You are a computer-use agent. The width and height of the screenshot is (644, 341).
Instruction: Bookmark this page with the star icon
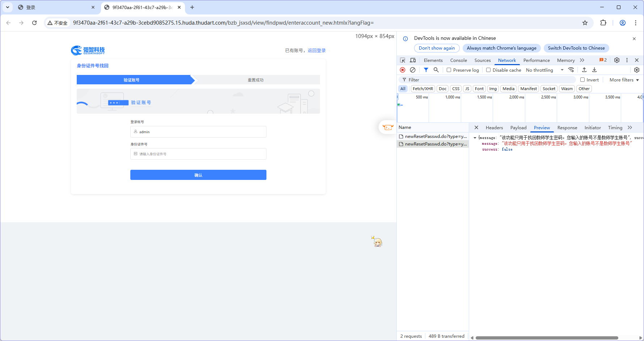585,23
